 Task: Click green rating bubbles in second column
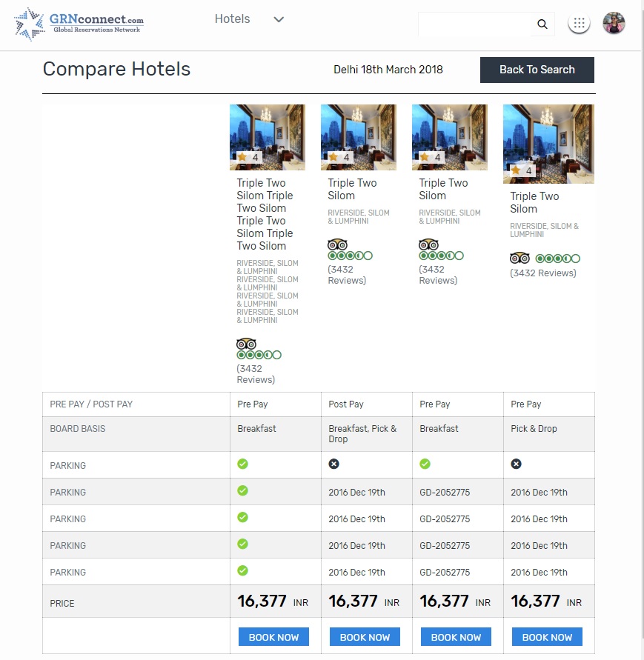350,256
